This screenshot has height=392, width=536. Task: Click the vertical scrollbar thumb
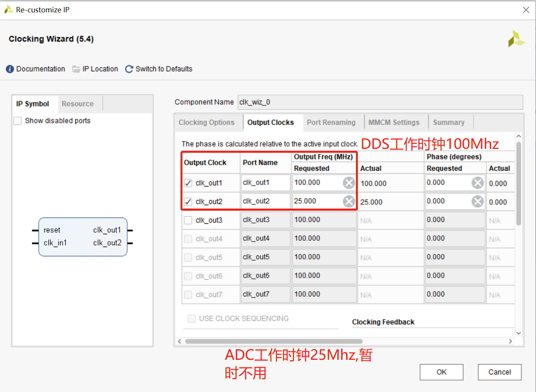point(519,183)
